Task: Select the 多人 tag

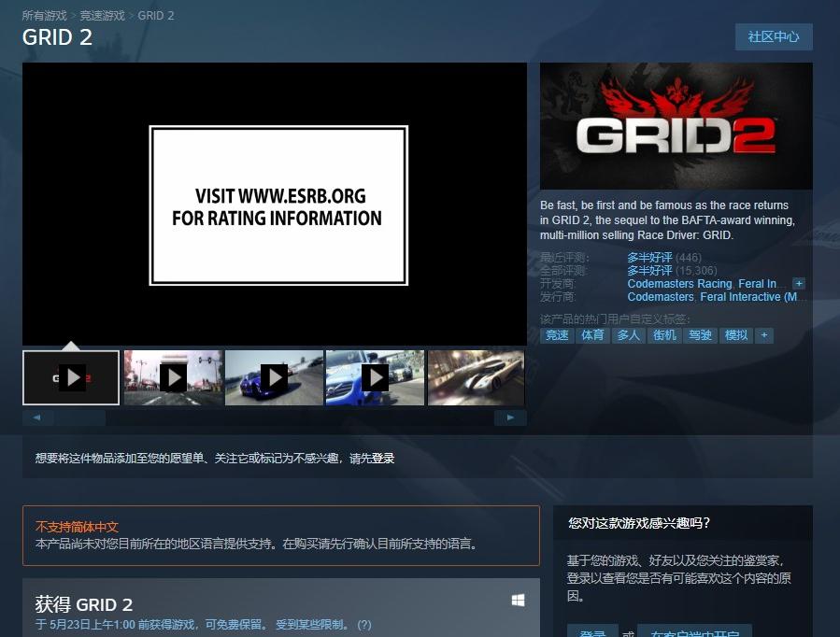Action: 629,335
